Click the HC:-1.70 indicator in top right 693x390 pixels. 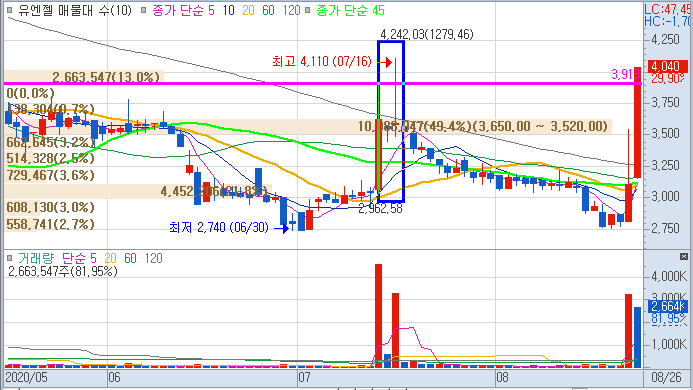pyautogui.click(x=668, y=21)
